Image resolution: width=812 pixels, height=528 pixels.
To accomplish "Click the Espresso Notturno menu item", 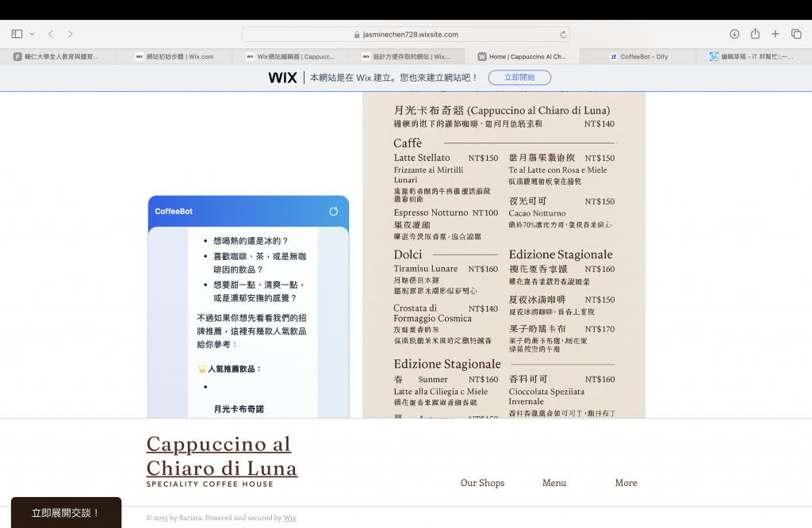I will coord(431,212).
